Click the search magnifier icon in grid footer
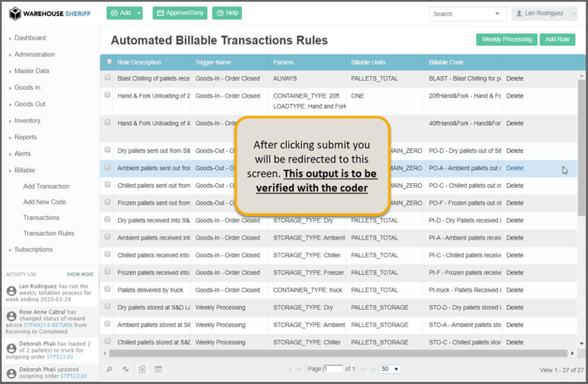The height and width of the screenshot is (384, 588). [x=110, y=369]
